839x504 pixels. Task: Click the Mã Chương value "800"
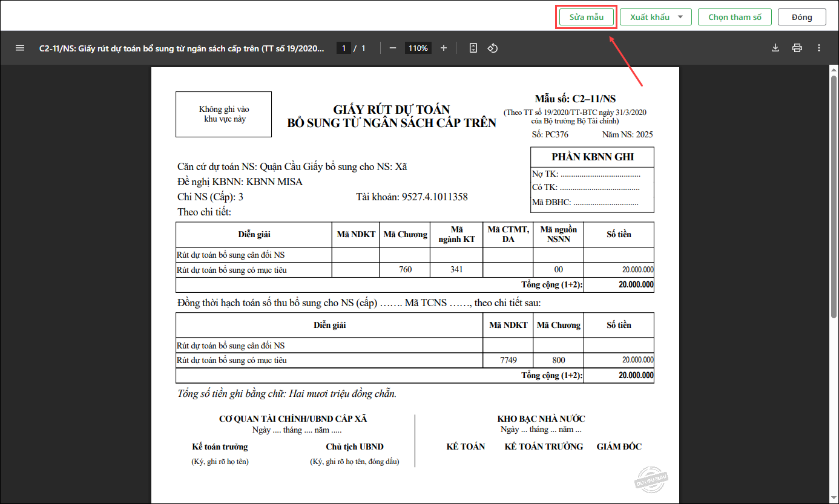[559, 361]
